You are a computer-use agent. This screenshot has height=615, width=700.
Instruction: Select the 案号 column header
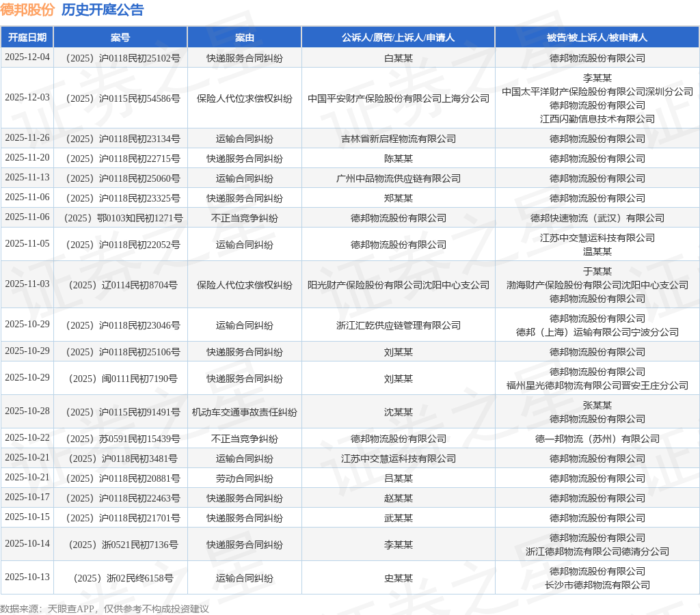coord(120,38)
